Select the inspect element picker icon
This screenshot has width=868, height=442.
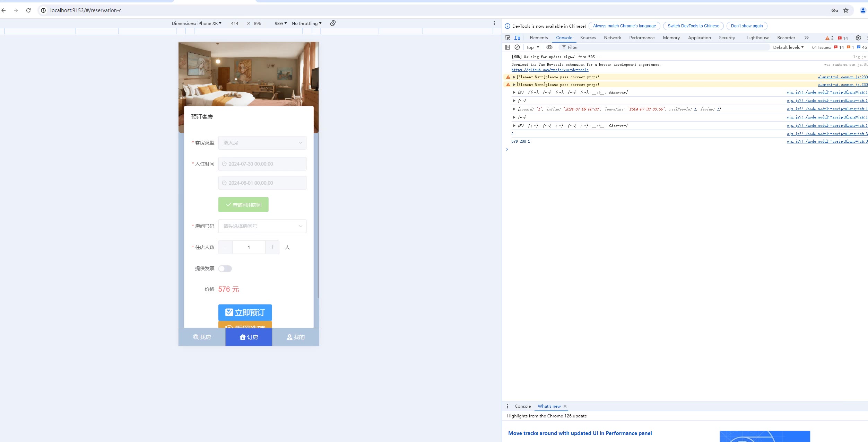point(507,38)
